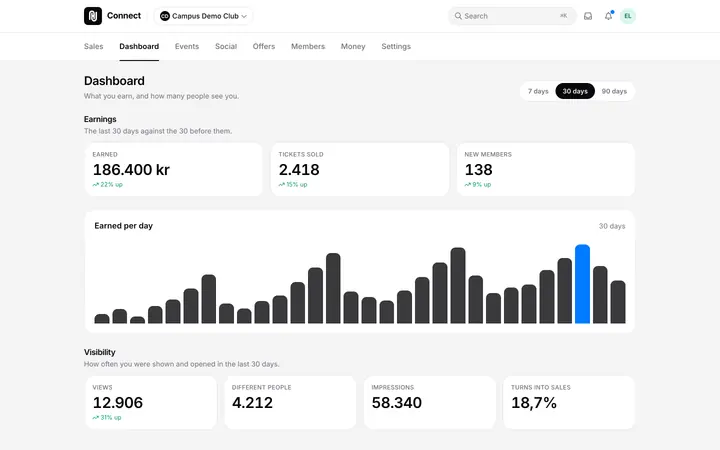Viewport: 720px width, 450px height.
Task: Click the Connect logo icon
Action: (x=93, y=16)
